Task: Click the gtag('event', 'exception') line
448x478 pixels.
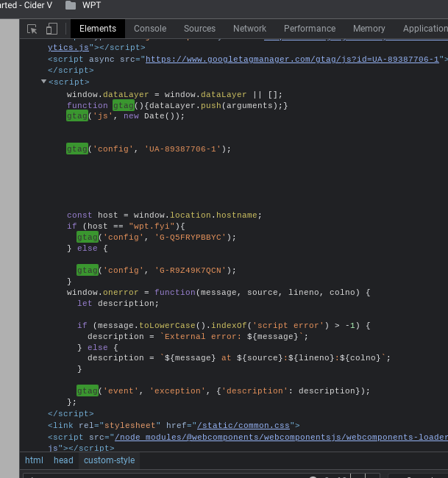Action: point(223,390)
